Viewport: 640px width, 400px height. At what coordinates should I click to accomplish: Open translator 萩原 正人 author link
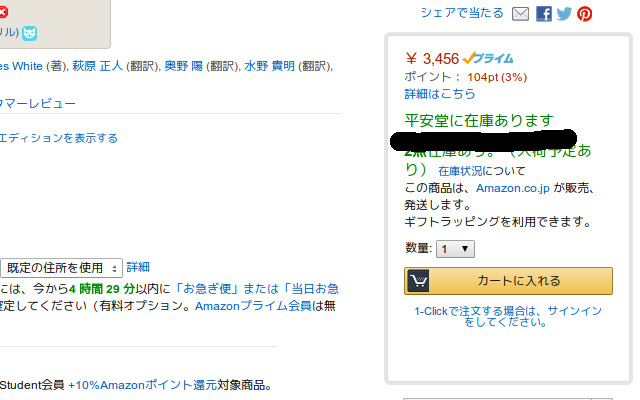point(97,66)
